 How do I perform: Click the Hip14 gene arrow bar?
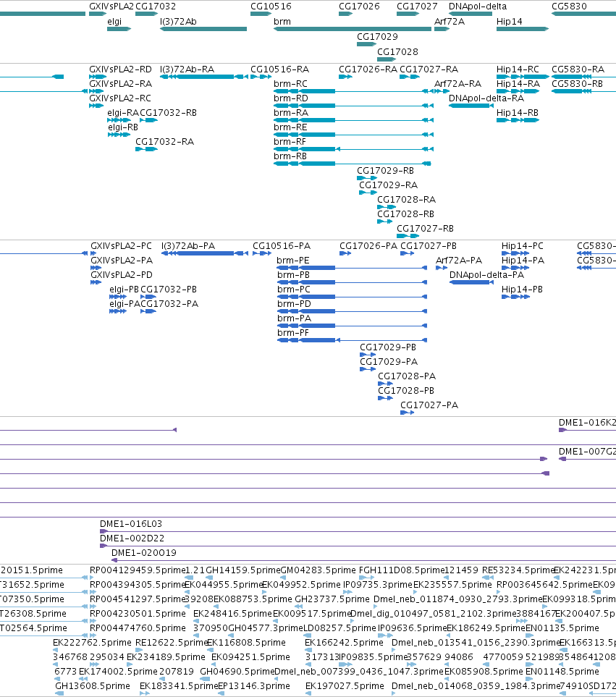(x=523, y=29)
